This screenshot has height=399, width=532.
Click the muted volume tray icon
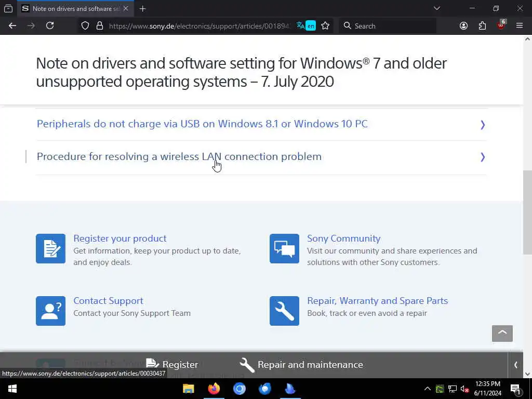tap(465, 389)
